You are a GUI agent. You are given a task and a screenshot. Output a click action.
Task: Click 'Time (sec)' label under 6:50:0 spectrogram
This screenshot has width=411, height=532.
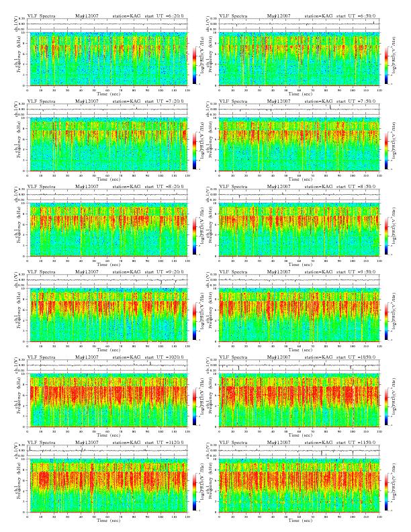click(x=300, y=93)
